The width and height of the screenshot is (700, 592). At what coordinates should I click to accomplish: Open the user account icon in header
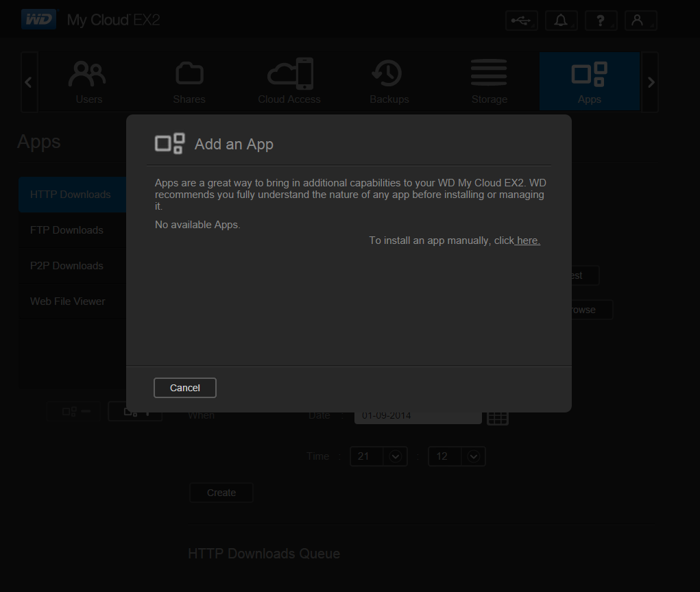point(640,21)
